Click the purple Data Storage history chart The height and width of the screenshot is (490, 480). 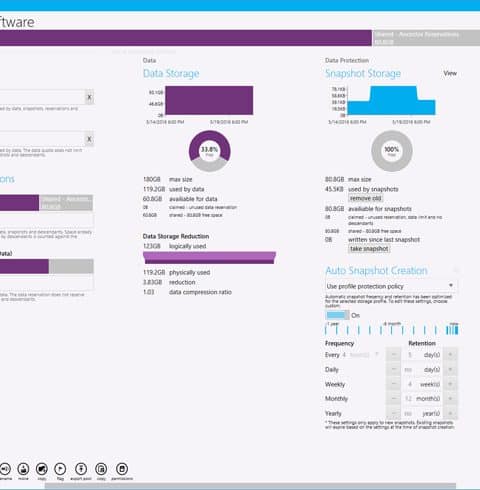tap(209, 100)
